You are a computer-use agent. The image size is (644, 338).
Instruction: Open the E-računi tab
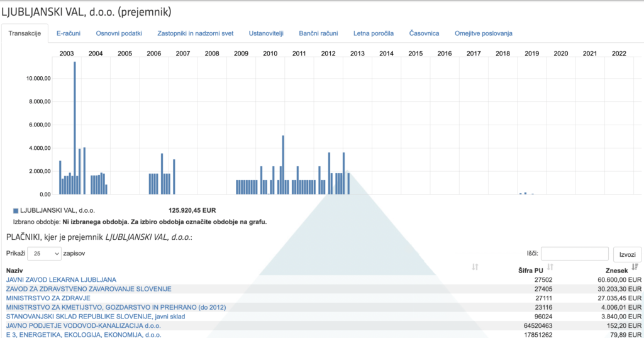click(x=69, y=33)
